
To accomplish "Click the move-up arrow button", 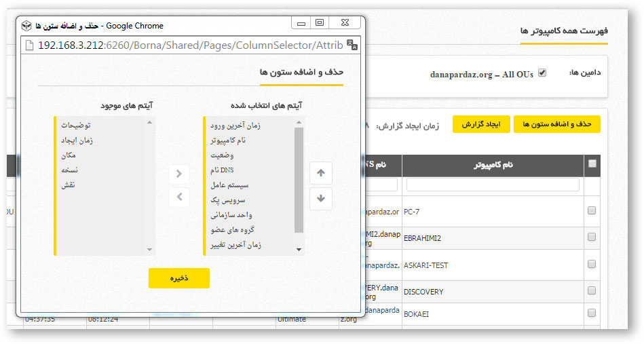I will pos(321,173).
